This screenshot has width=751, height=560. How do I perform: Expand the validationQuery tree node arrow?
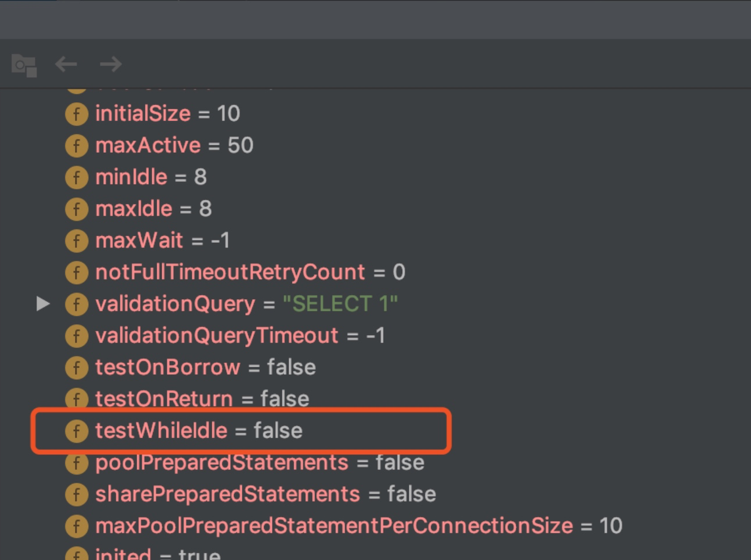[x=43, y=304]
